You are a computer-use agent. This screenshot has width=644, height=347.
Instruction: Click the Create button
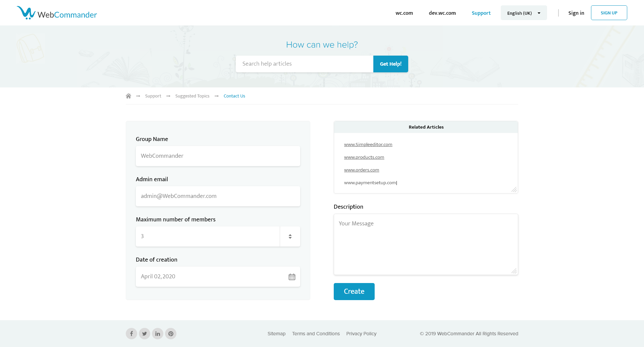click(354, 291)
